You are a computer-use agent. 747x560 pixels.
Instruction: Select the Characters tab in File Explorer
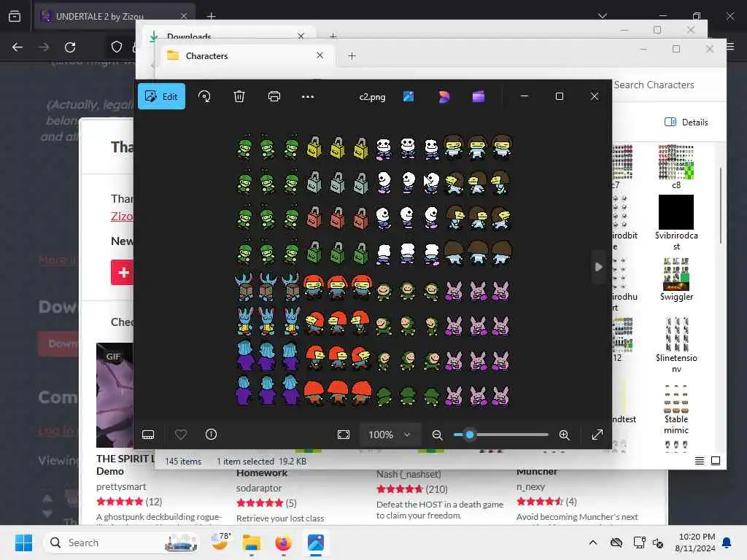pyautogui.click(x=245, y=56)
